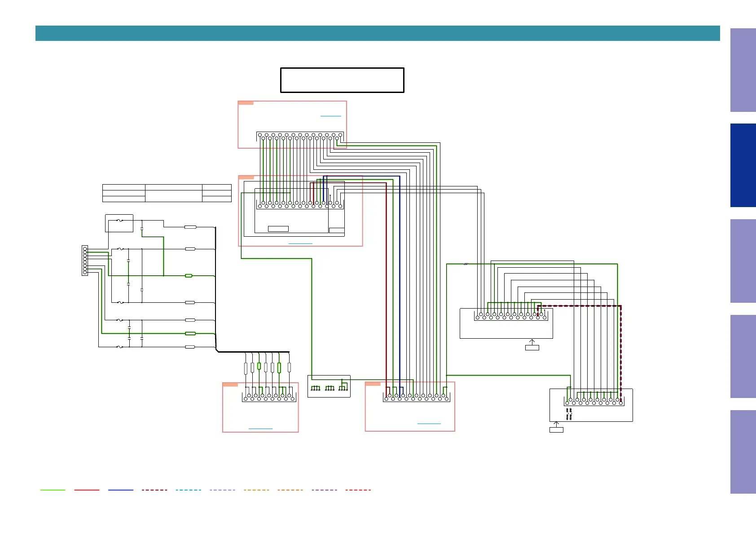Click the solid green legend line
Screen dimensions: 756x535
53,490
